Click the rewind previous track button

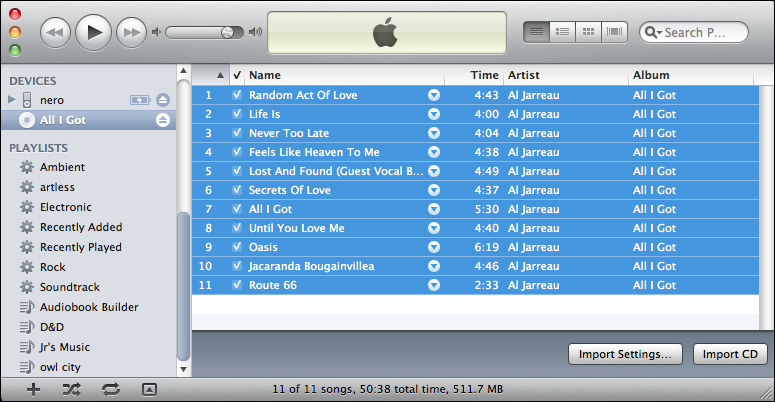pos(55,33)
